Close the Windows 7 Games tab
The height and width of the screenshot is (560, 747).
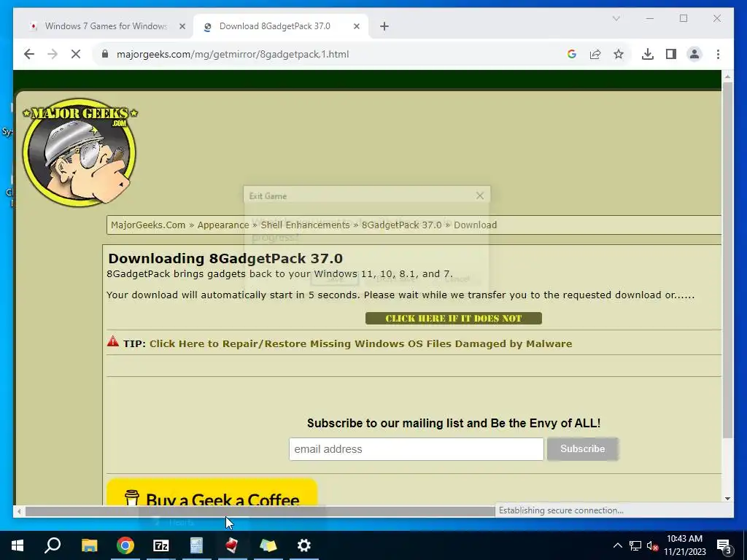click(x=182, y=26)
